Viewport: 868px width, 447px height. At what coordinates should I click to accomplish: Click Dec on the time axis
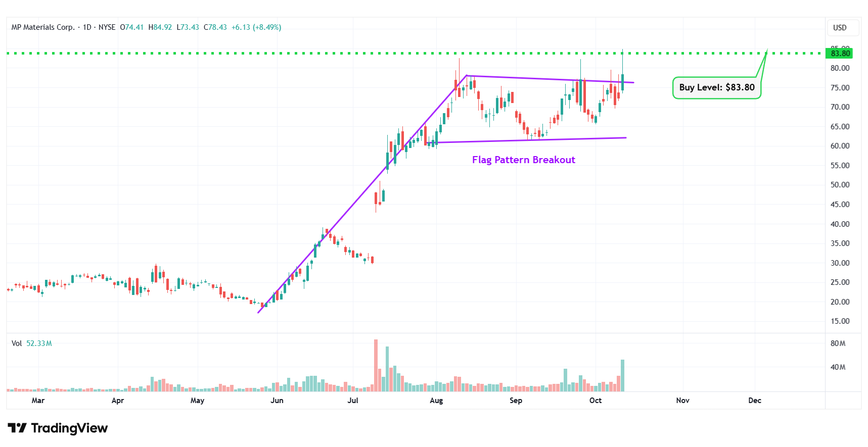(x=754, y=401)
